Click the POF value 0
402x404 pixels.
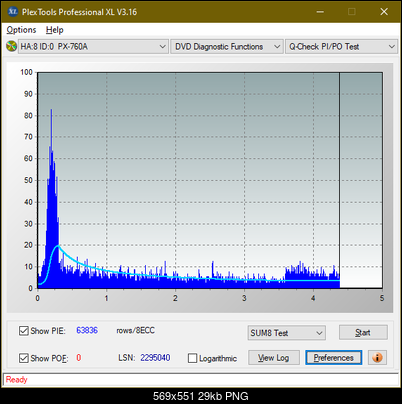click(79, 358)
